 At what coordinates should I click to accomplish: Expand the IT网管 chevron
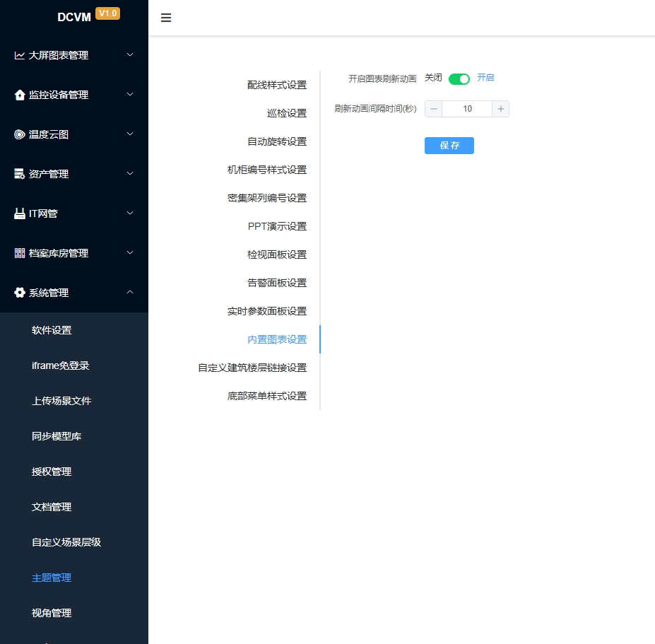[130, 213]
